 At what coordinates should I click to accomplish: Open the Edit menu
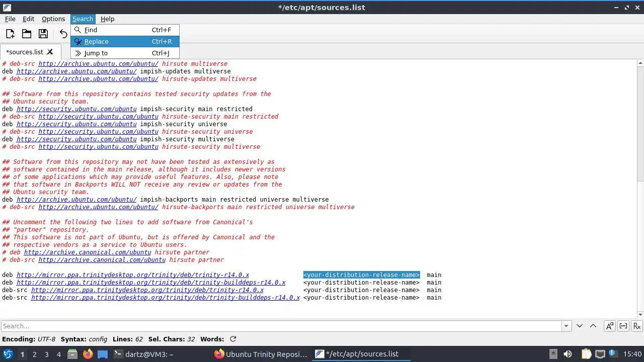pos(29,19)
